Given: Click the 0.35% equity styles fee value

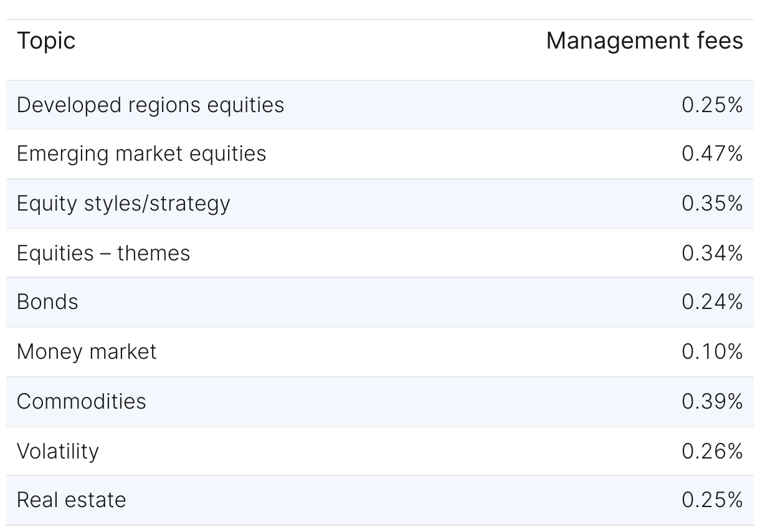Looking at the screenshot, I should pos(712,204).
